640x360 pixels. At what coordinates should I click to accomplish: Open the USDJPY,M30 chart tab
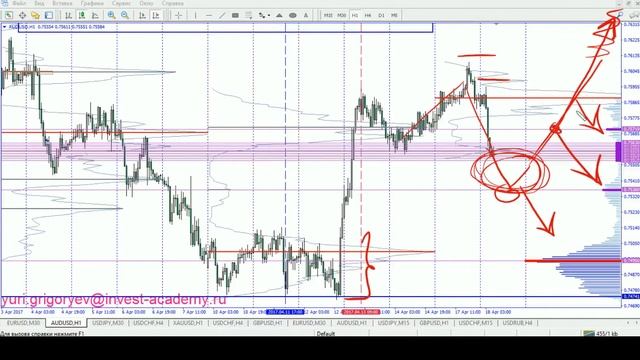(108, 323)
